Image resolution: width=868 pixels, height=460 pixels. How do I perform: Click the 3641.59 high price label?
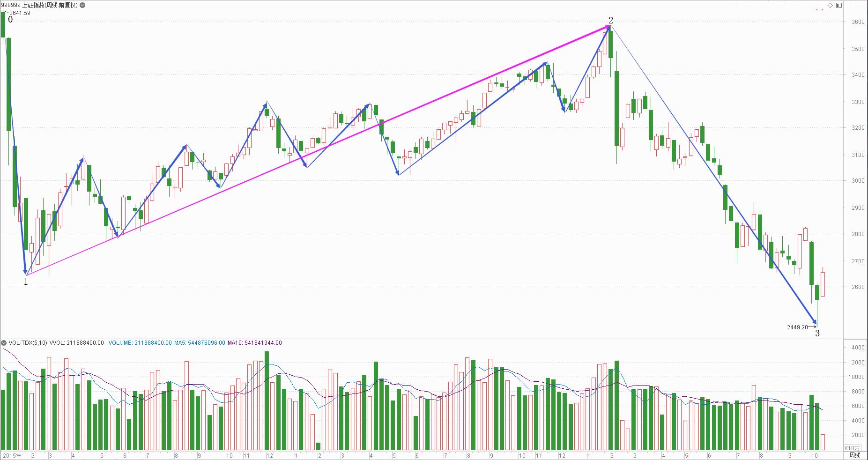pyautogui.click(x=20, y=13)
